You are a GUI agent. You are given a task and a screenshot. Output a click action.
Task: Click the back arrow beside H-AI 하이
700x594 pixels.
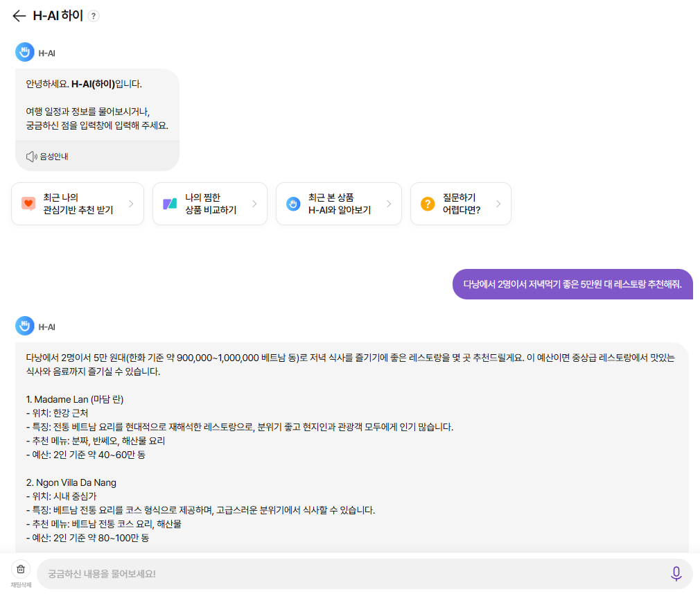[x=19, y=16]
